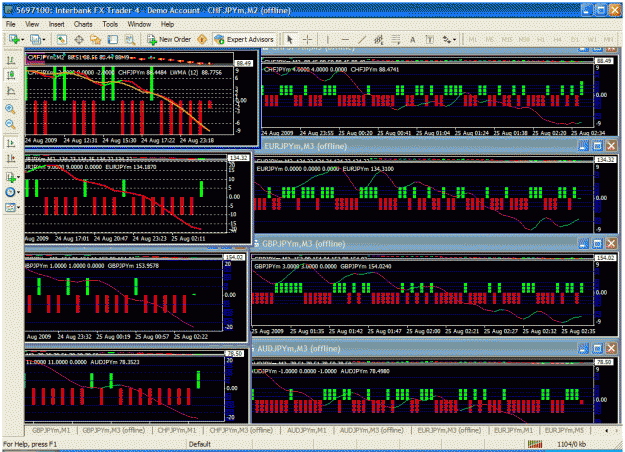Select the Crosshair tool
Screen dimensions: 625x452
[x=307, y=39]
